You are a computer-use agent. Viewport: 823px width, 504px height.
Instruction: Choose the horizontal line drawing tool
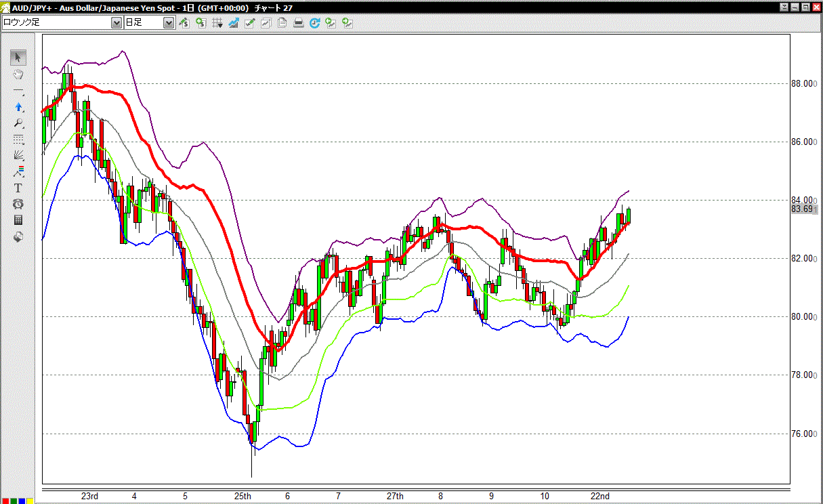[x=18, y=90]
